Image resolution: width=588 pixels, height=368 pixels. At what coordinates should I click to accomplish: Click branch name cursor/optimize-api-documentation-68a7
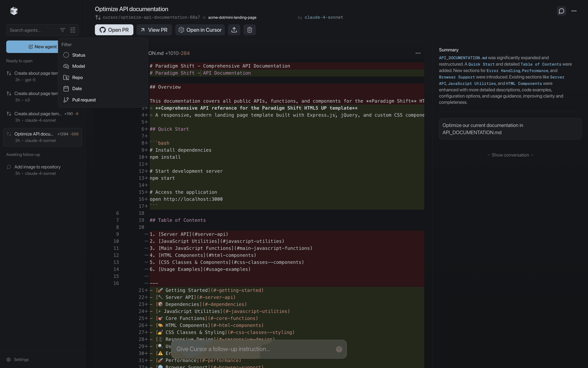click(x=151, y=17)
